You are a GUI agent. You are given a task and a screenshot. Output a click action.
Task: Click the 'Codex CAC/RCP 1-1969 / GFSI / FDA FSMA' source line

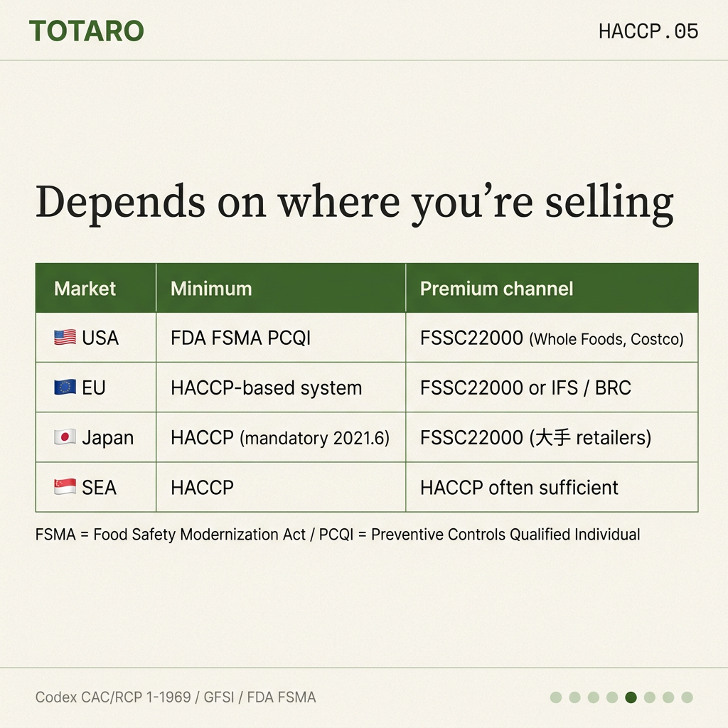(x=176, y=697)
